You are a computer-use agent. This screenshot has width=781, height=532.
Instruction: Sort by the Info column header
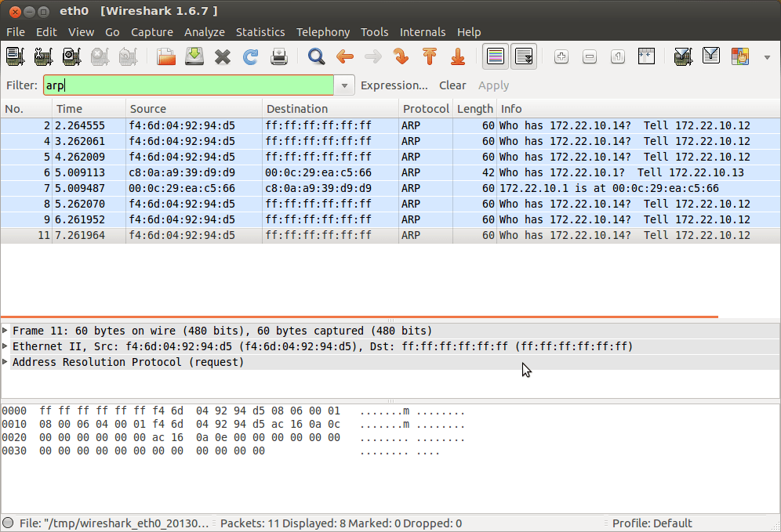(x=638, y=108)
